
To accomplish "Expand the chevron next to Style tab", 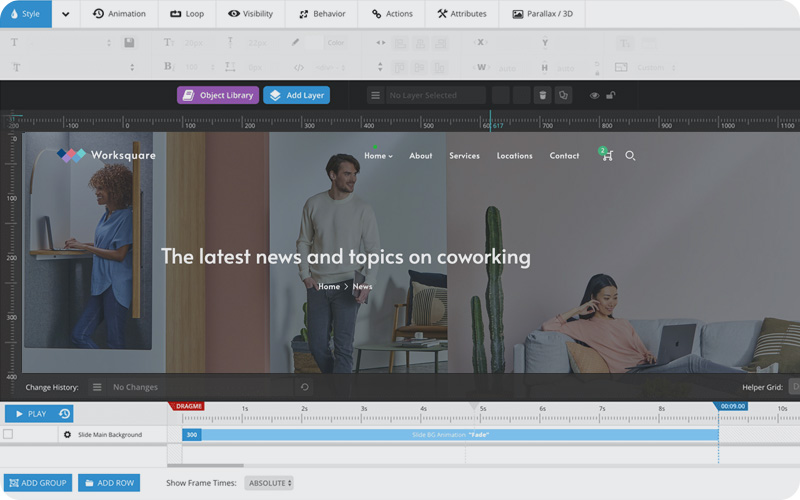I will (66, 14).
